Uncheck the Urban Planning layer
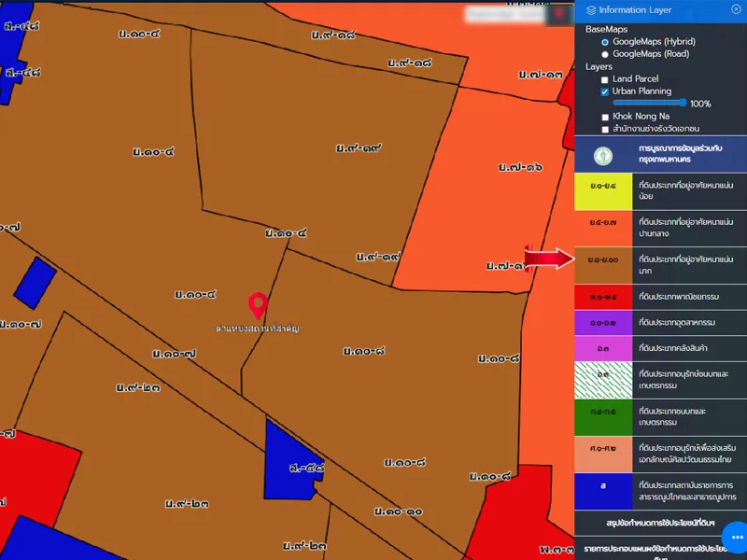 (605, 91)
